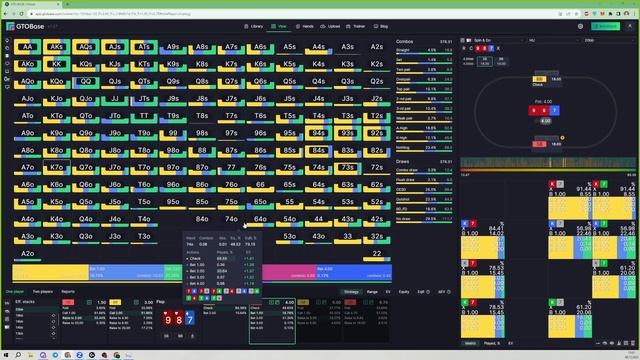Click the sixth icon in left sidebar
The height and width of the screenshot is (360, 640).
coord(7,79)
